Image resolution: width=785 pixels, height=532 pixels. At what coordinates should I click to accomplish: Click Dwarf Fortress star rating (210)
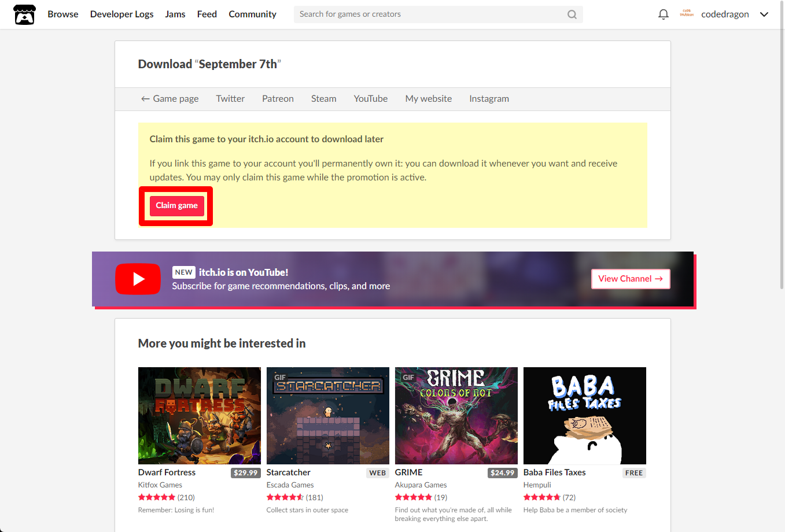[167, 497]
